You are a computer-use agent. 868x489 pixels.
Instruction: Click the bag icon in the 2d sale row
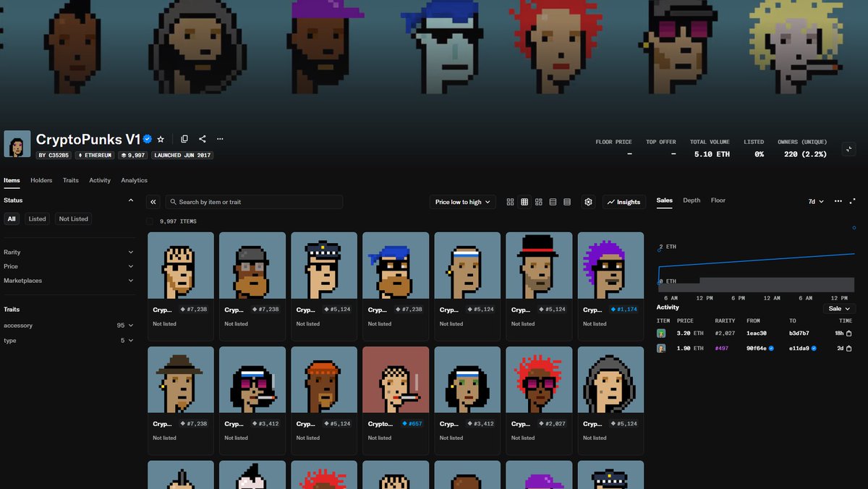coord(849,348)
